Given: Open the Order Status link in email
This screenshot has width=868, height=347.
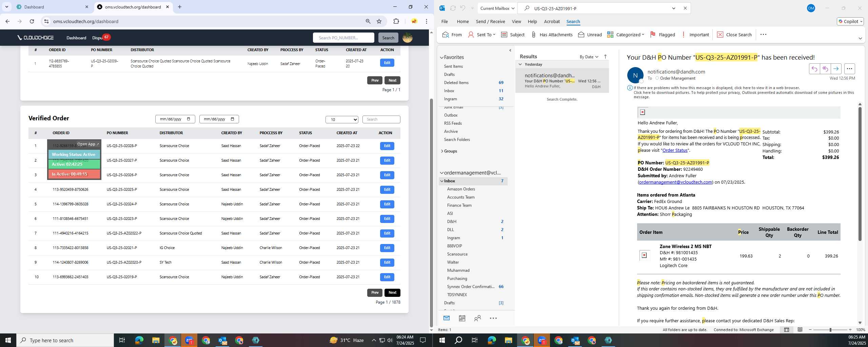Looking at the screenshot, I should (675, 150).
